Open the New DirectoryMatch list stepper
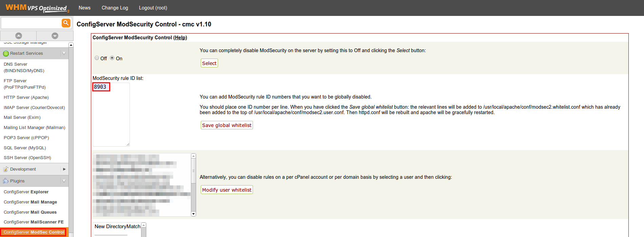This screenshot has height=237, width=644. click(143, 225)
